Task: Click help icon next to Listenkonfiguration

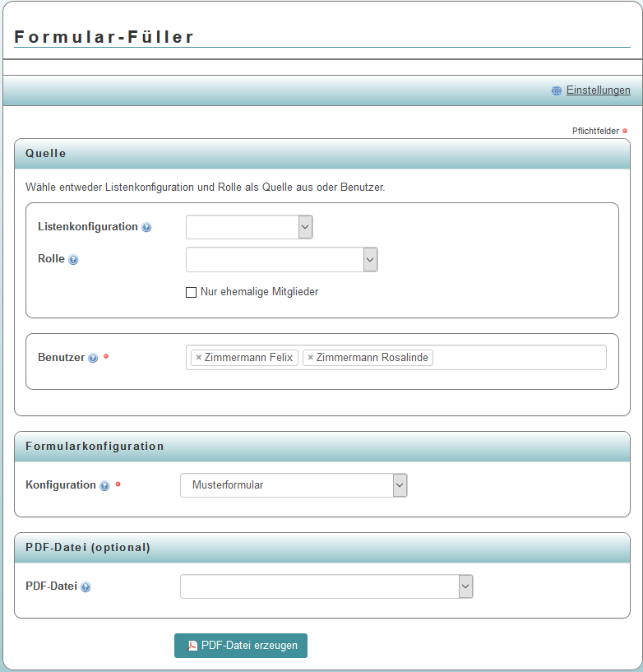Action: [146, 227]
